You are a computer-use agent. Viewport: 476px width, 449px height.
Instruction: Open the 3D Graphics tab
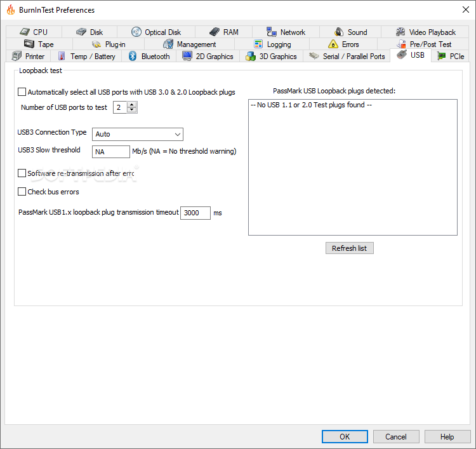tap(272, 56)
